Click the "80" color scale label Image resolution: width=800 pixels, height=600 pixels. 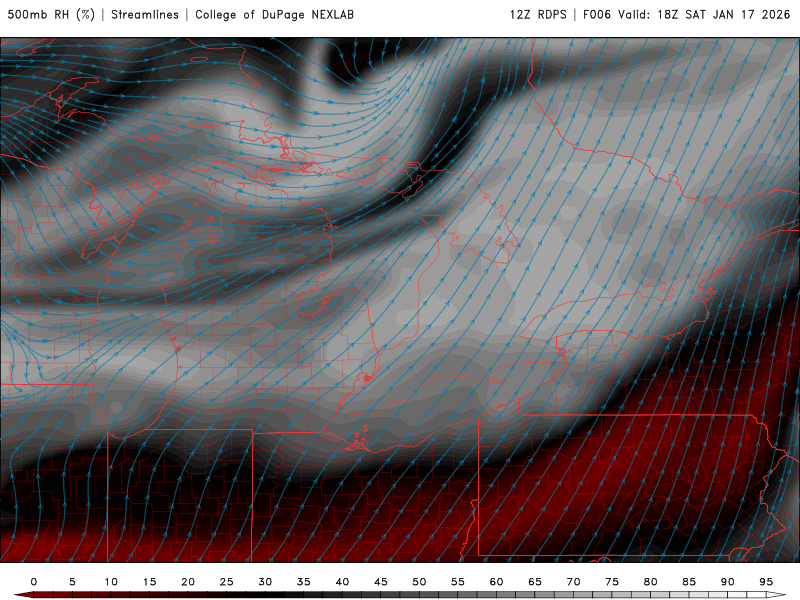[x=651, y=582]
